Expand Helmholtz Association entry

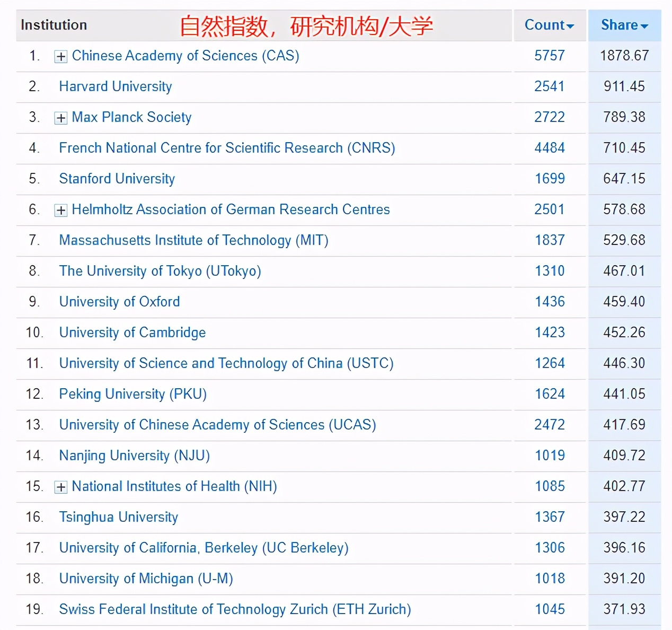tap(60, 210)
